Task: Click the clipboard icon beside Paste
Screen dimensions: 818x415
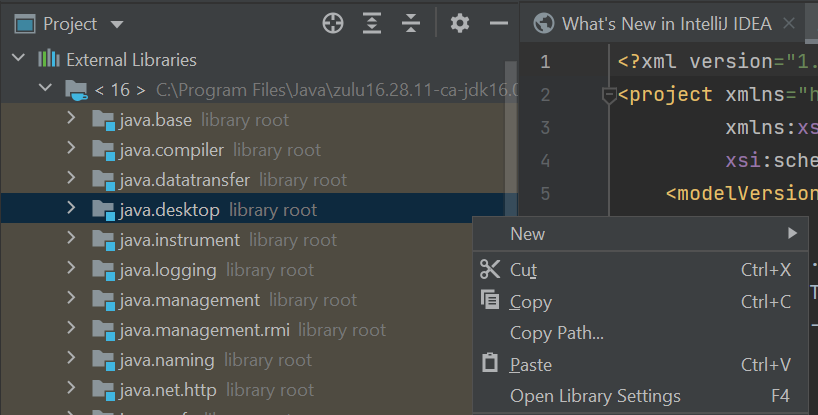Action: [x=490, y=362]
